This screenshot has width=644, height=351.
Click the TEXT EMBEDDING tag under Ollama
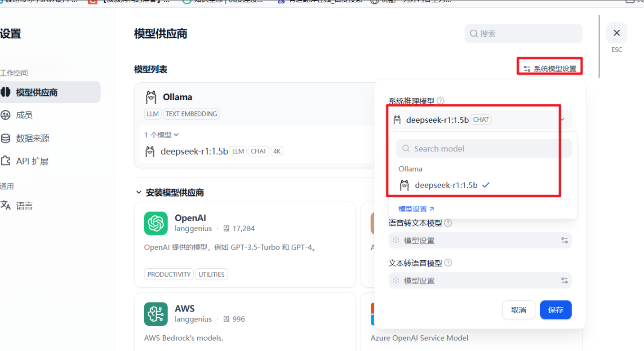point(191,114)
